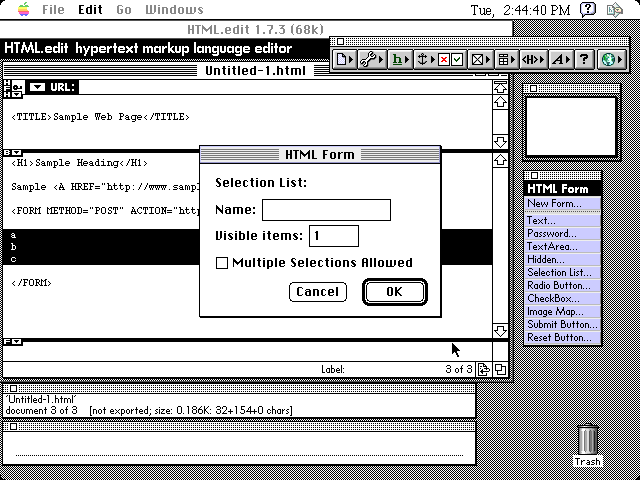Click the table grid toolbar icon
This screenshot has height=480, width=640.
coord(507,60)
